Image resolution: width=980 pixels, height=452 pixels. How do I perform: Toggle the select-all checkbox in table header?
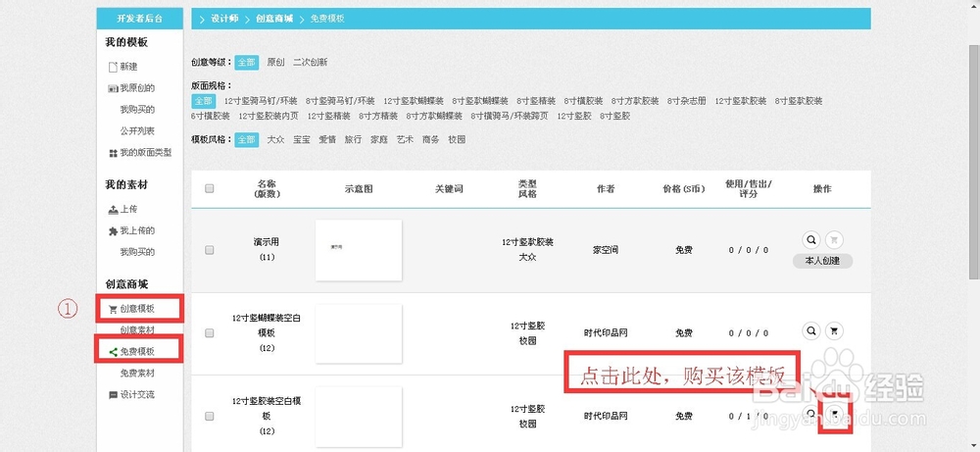(x=210, y=188)
